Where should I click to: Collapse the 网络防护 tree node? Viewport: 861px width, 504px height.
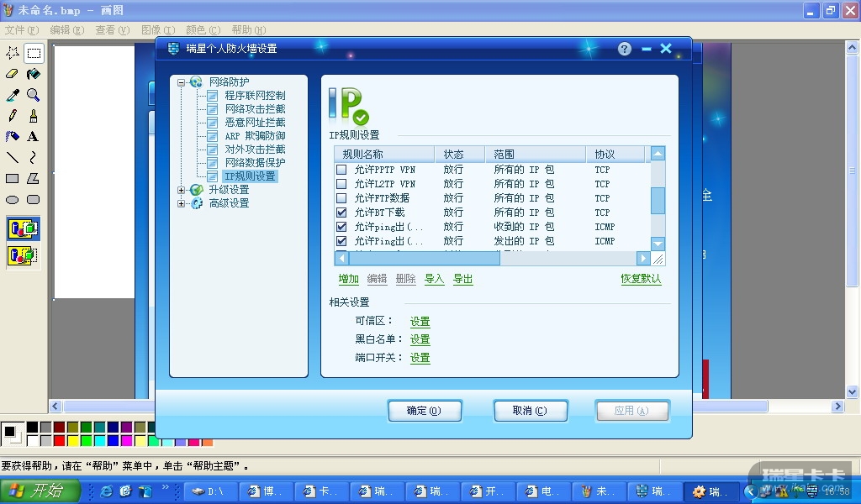[x=182, y=83]
